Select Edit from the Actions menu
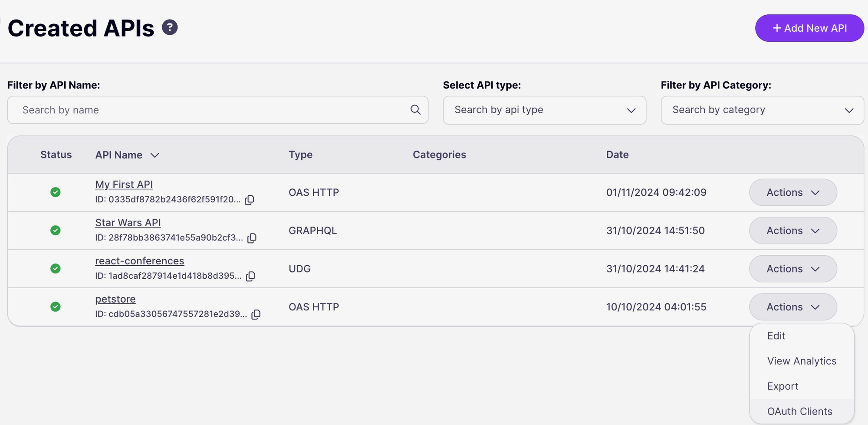The image size is (868, 425). pos(776,336)
